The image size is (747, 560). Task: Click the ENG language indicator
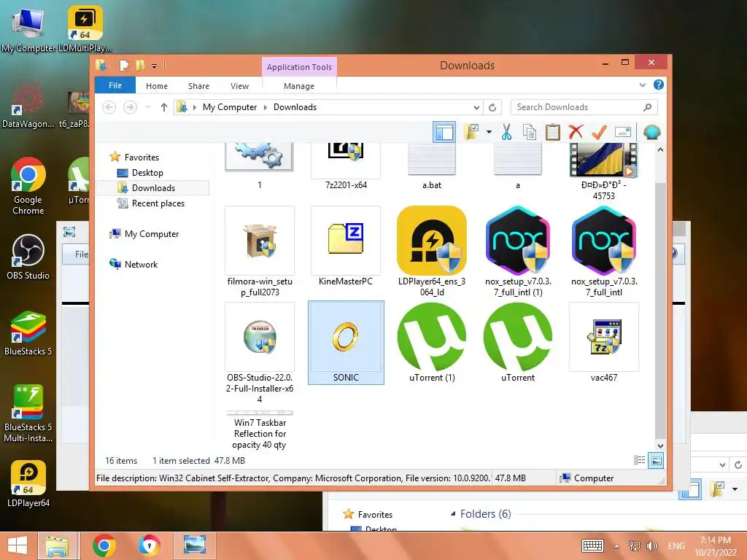tap(676, 545)
